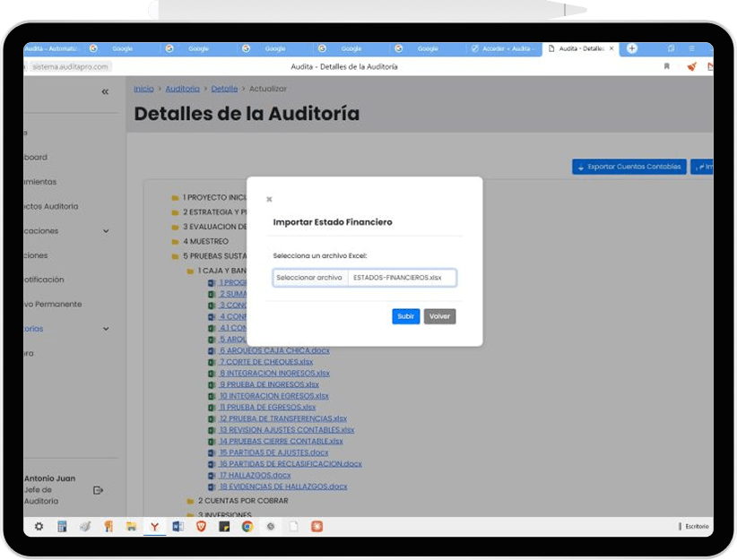Open Brave browser from the taskbar

201,527
